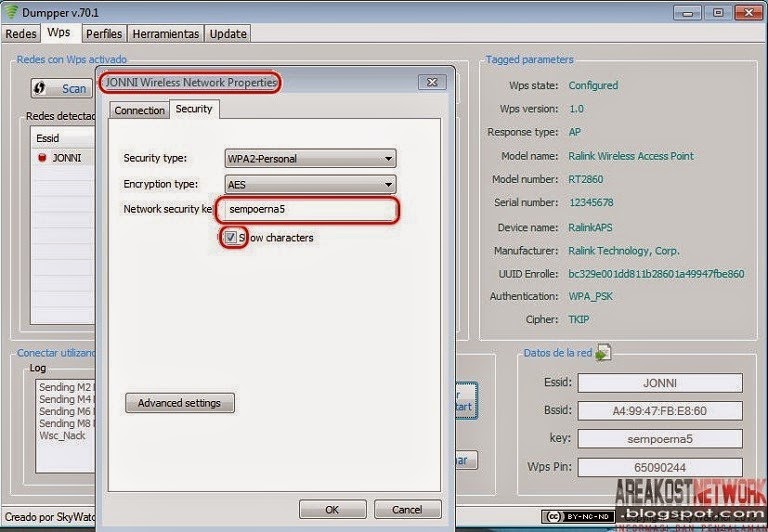Cancel the Wireless Network Properties dialog
Screen dimensions: 768x532
[407, 509]
